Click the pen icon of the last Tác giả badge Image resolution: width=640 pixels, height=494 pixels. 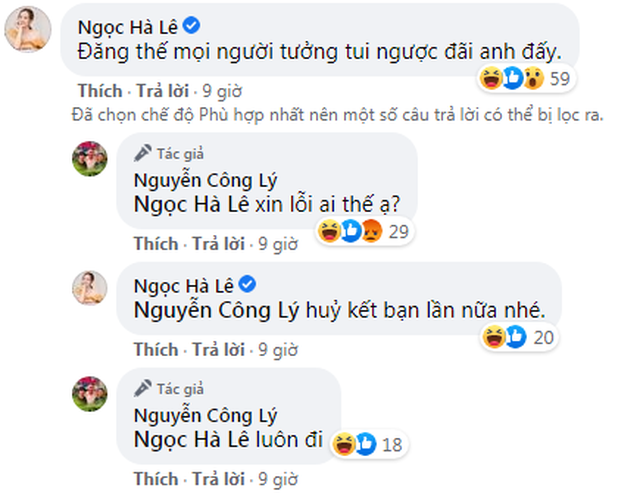point(139,386)
